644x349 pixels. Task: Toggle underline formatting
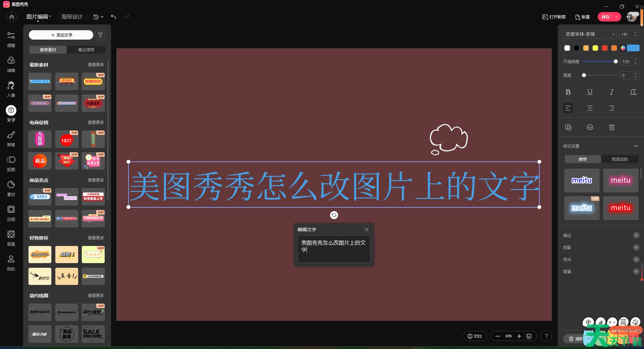[590, 92]
